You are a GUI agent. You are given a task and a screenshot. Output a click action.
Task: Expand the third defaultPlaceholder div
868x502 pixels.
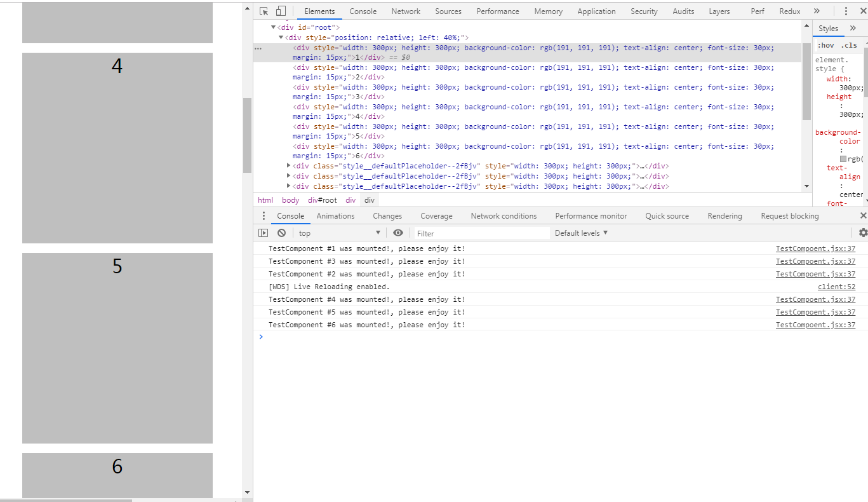pos(289,186)
